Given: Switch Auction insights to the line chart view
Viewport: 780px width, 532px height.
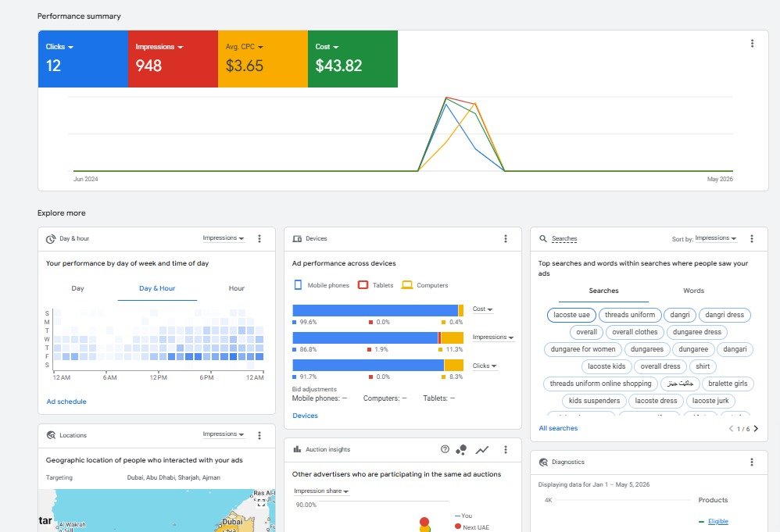Looking at the screenshot, I should coord(481,450).
